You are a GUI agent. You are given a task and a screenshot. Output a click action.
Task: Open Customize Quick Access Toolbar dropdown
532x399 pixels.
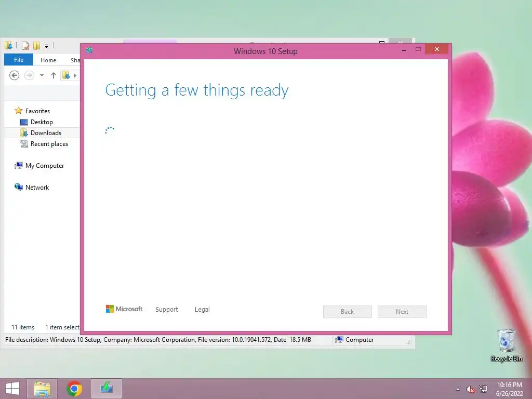[x=46, y=46]
